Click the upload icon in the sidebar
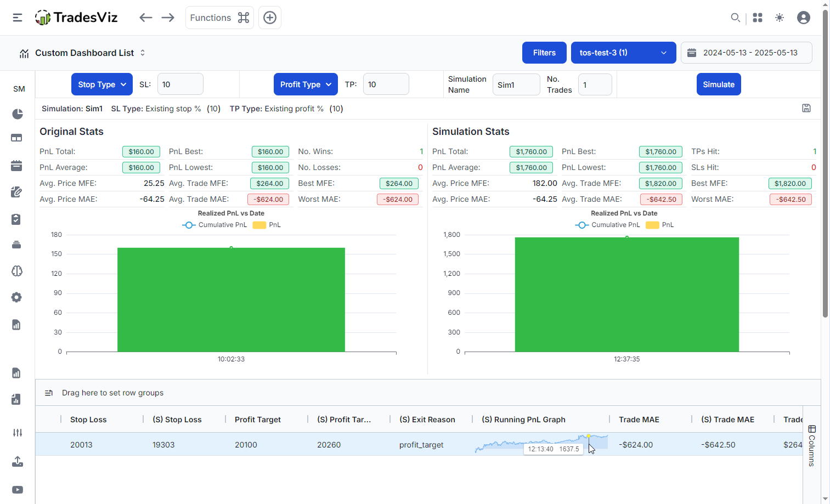The image size is (830, 504). (17, 462)
